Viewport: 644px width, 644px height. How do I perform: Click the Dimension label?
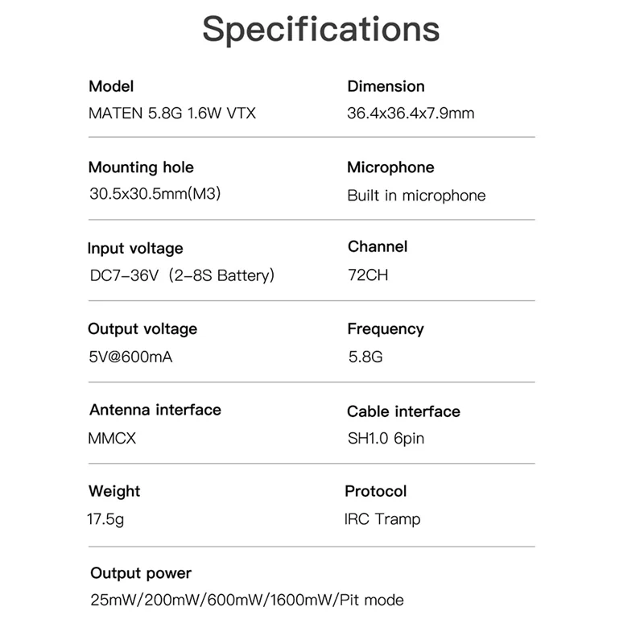tap(386, 86)
